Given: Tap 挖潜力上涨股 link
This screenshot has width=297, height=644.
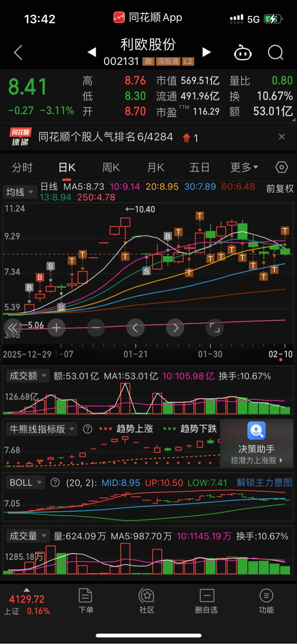Looking at the screenshot, I should [257, 460].
